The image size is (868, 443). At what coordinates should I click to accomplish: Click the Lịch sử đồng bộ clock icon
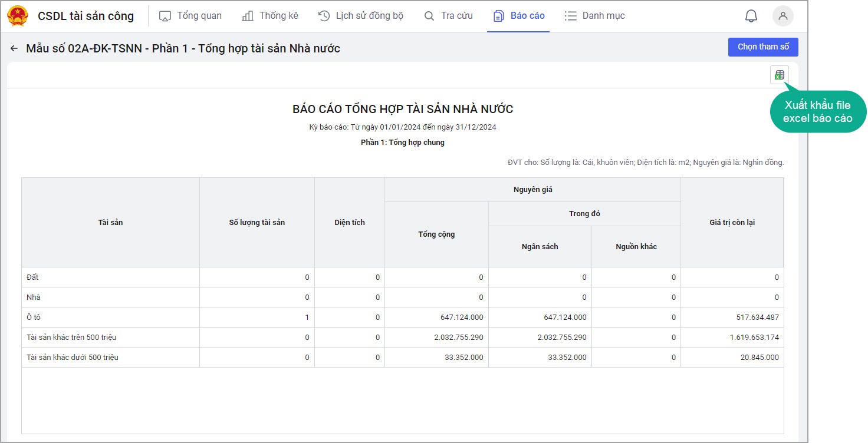click(324, 16)
